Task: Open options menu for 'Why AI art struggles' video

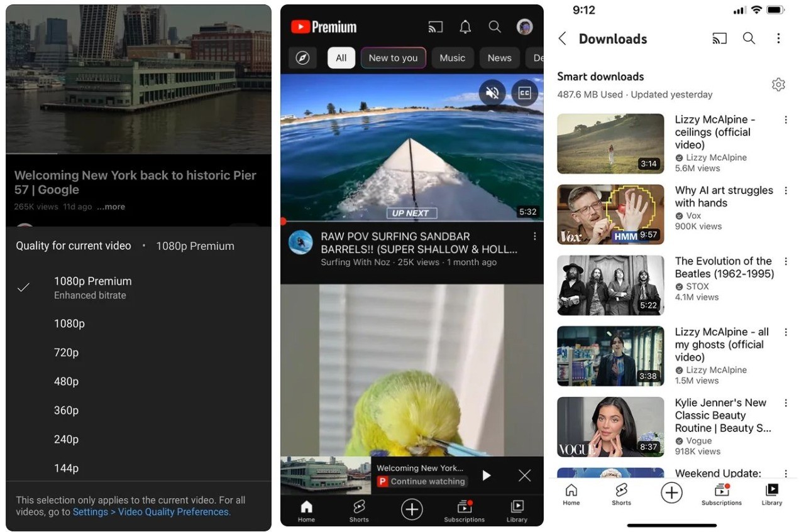Action: (x=786, y=191)
